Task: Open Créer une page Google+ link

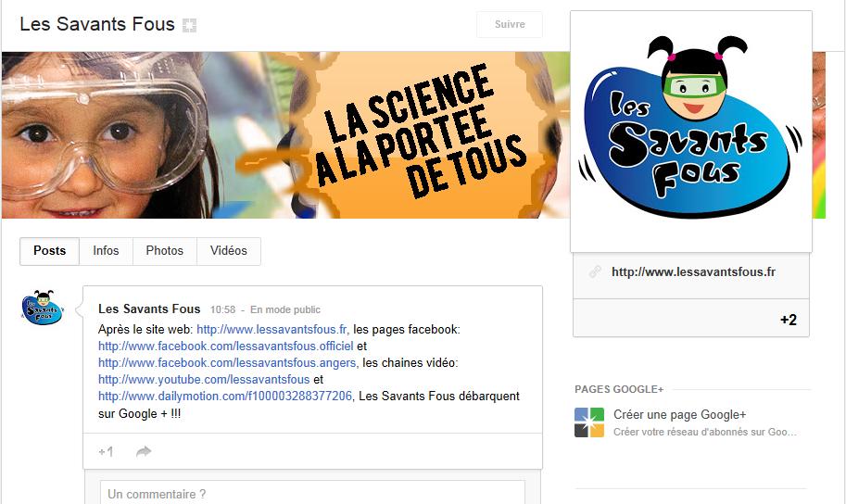Action: [x=680, y=414]
